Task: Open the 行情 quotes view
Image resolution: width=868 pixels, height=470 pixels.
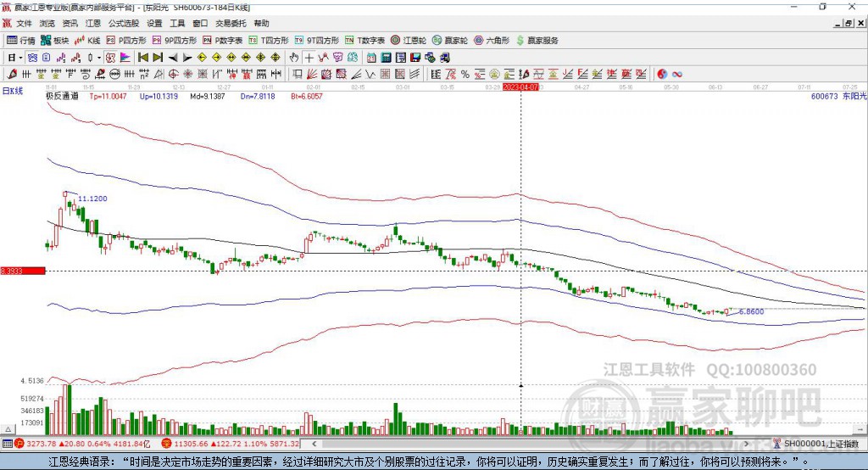Action: tap(20, 41)
